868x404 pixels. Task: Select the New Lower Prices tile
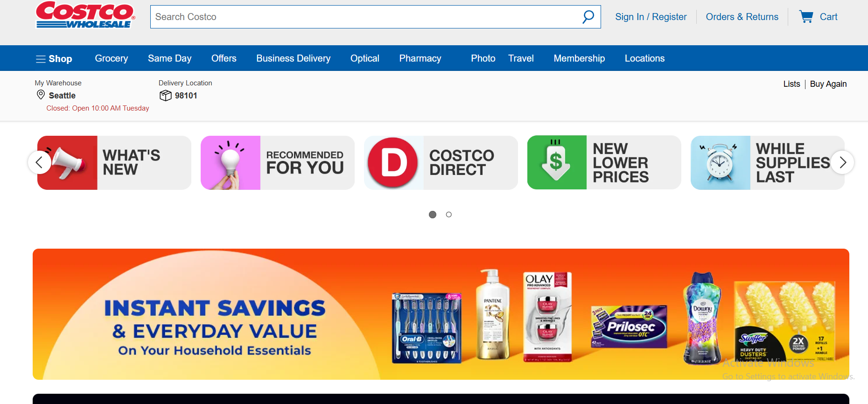(604, 163)
